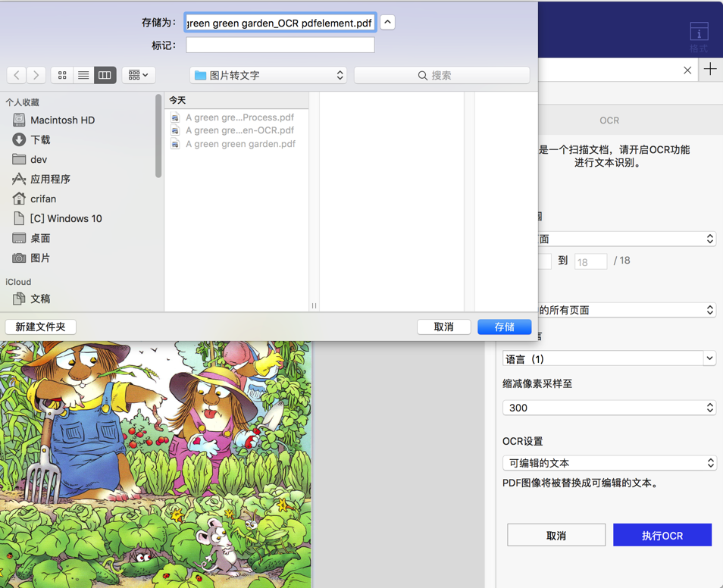Open the 的所有页面 dropdown
723x588 pixels.
click(627, 310)
